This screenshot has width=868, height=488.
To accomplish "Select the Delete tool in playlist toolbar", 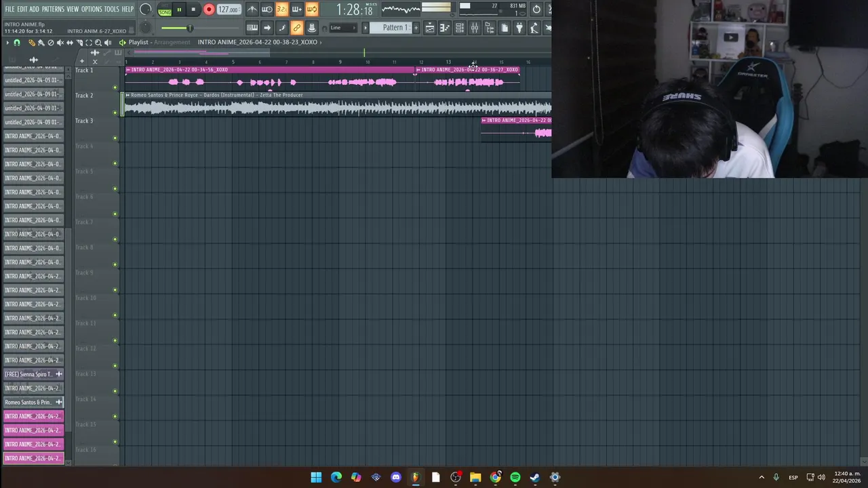I will coord(51,43).
